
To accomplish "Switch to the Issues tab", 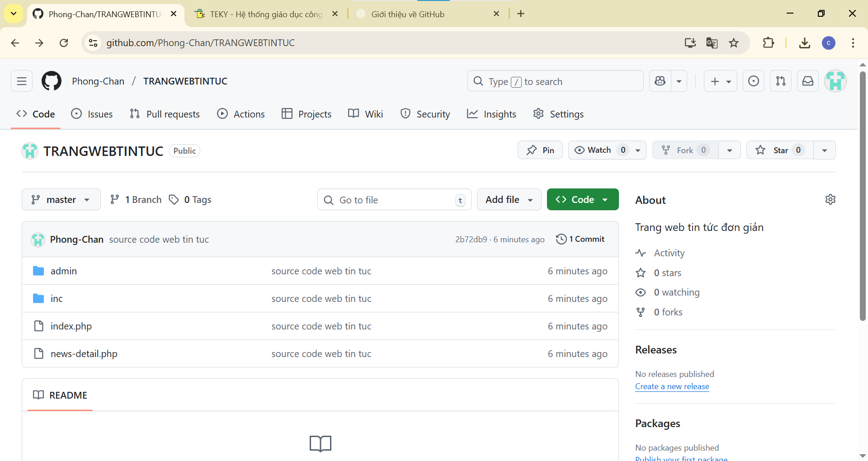I will (x=92, y=114).
